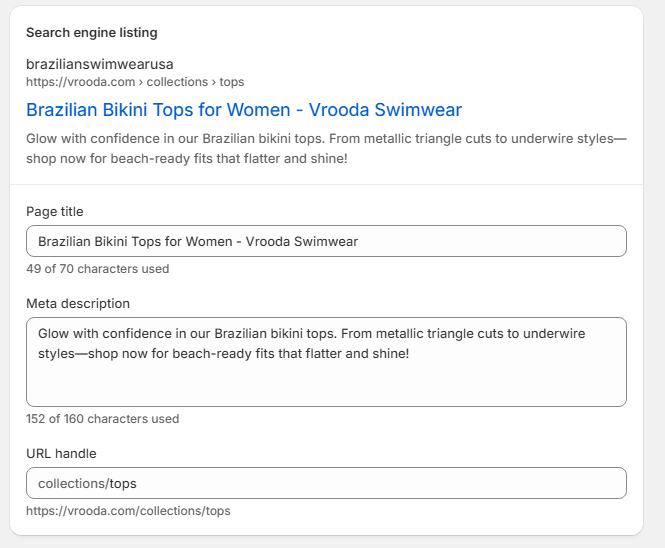
Task: Click the word 'Glow' in Meta description box
Action: coord(54,333)
